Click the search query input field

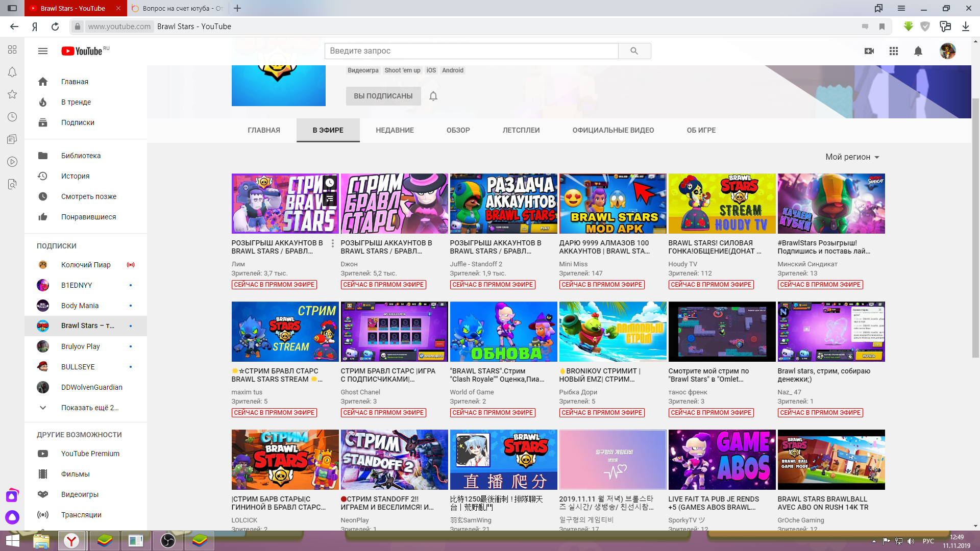click(x=471, y=51)
